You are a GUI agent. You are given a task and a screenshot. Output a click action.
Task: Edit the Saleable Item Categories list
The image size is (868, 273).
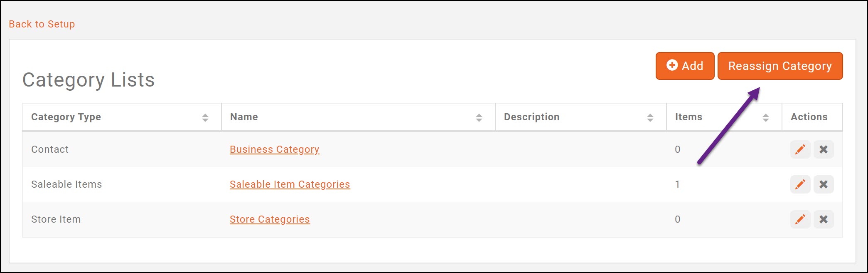[x=799, y=184]
